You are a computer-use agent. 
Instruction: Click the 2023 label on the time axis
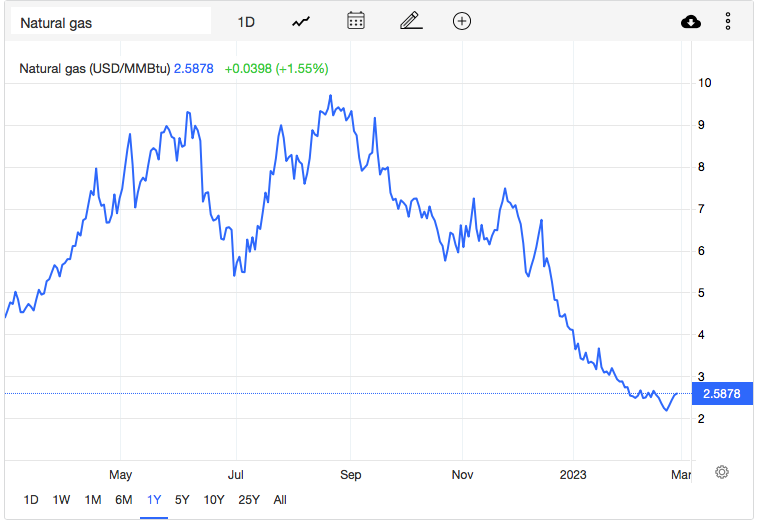point(573,474)
